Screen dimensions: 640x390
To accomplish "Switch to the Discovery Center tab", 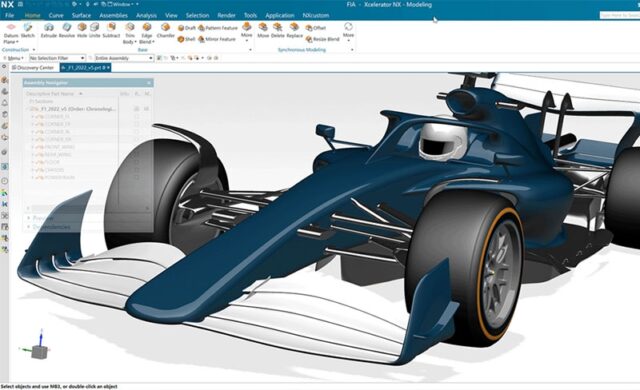I will click(33, 68).
